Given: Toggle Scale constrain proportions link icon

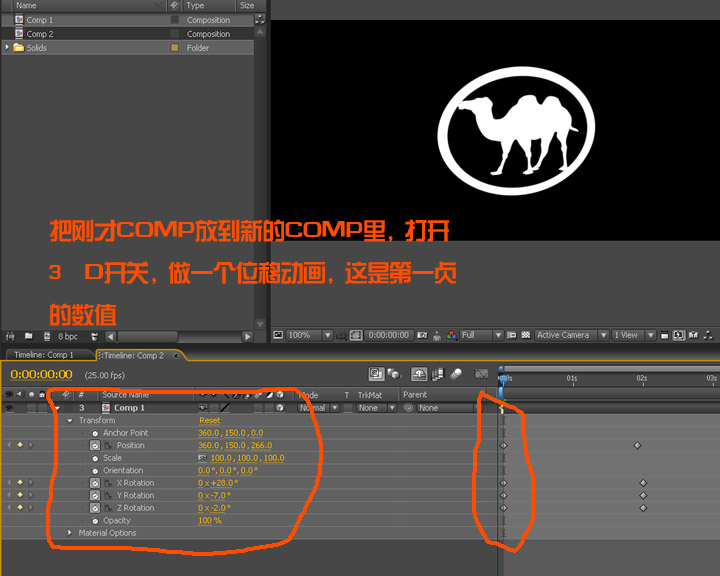Looking at the screenshot, I should coord(202,457).
